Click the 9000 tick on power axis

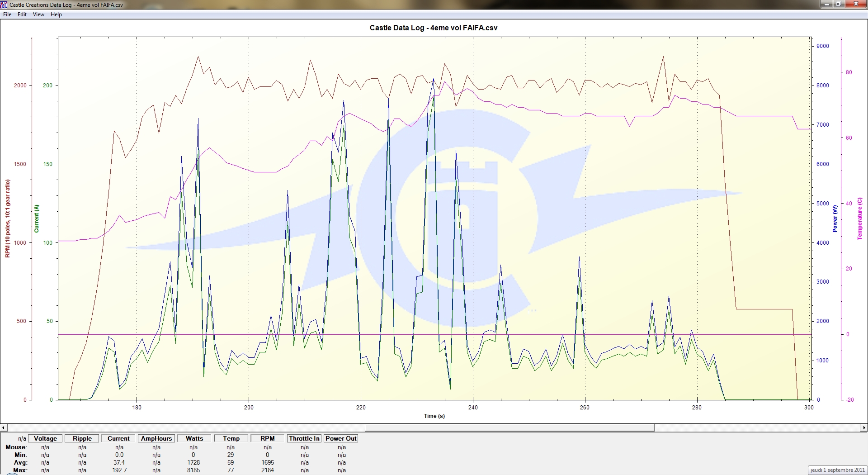(x=823, y=46)
